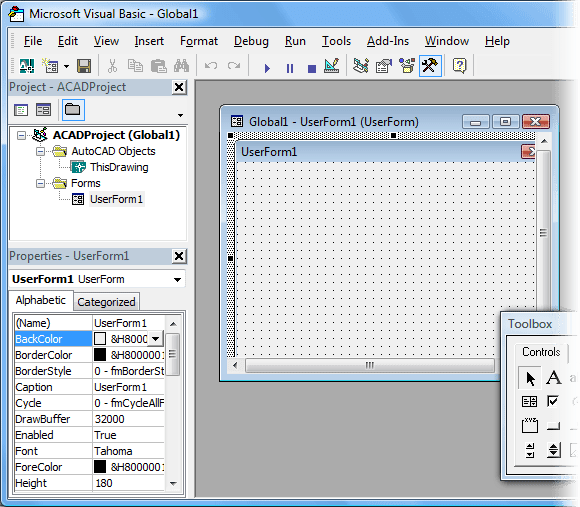Select the DrawBuffer property row
The height and width of the screenshot is (507, 580).
(90, 419)
